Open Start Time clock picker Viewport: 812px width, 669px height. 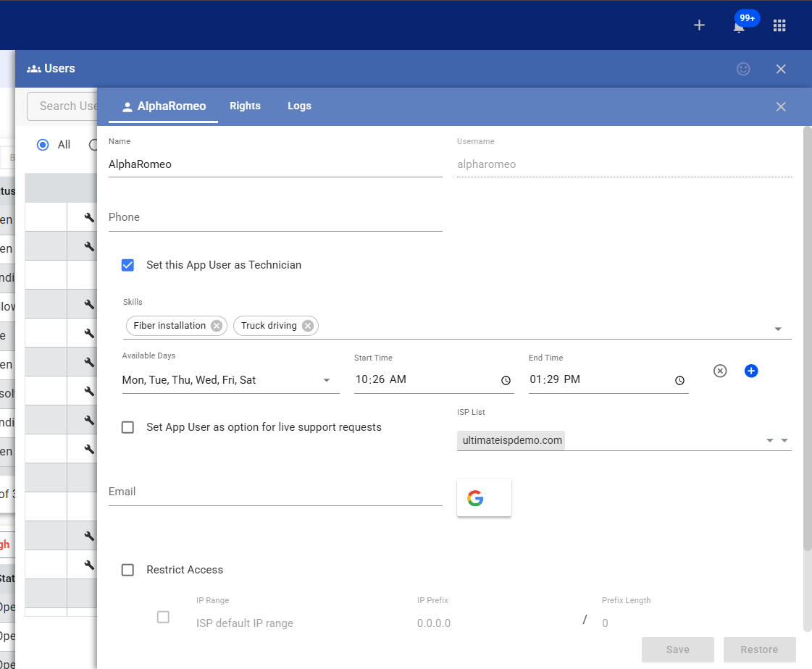(x=506, y=380)
